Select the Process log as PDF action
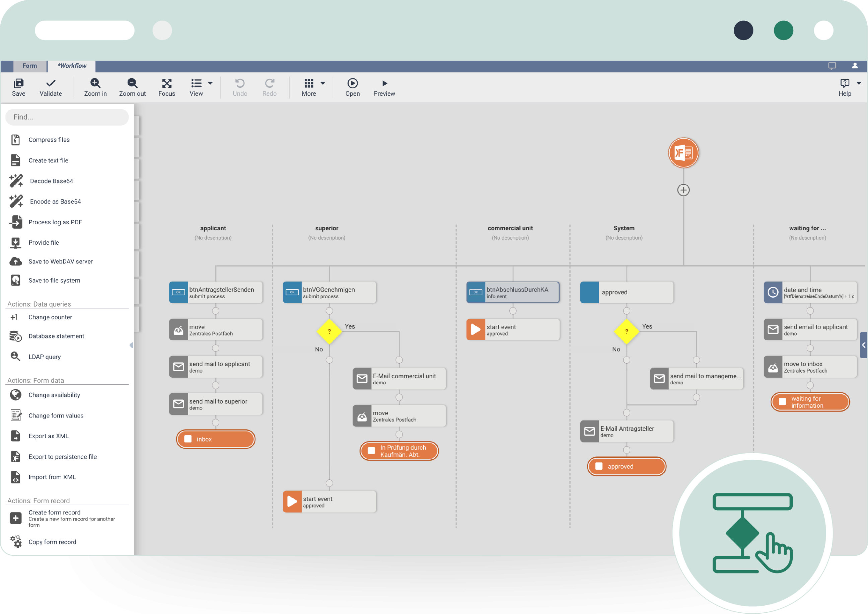The height and width of the screenshot is (614, 868). 55,222
